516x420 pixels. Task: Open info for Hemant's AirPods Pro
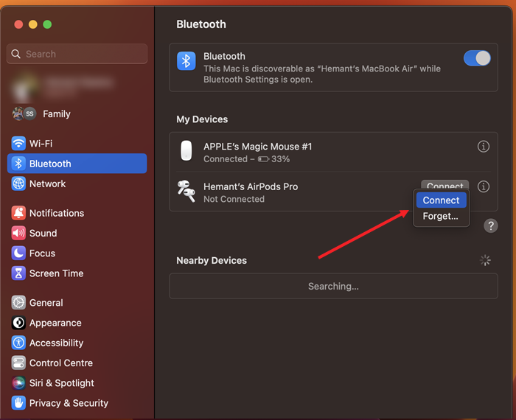point(484,187)
